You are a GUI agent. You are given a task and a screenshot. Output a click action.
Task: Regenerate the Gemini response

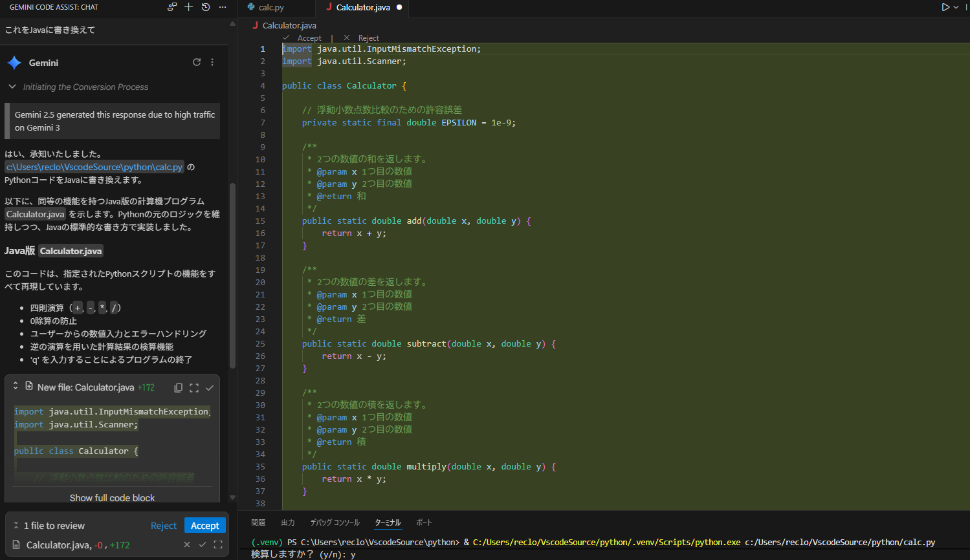coord(197,62)
